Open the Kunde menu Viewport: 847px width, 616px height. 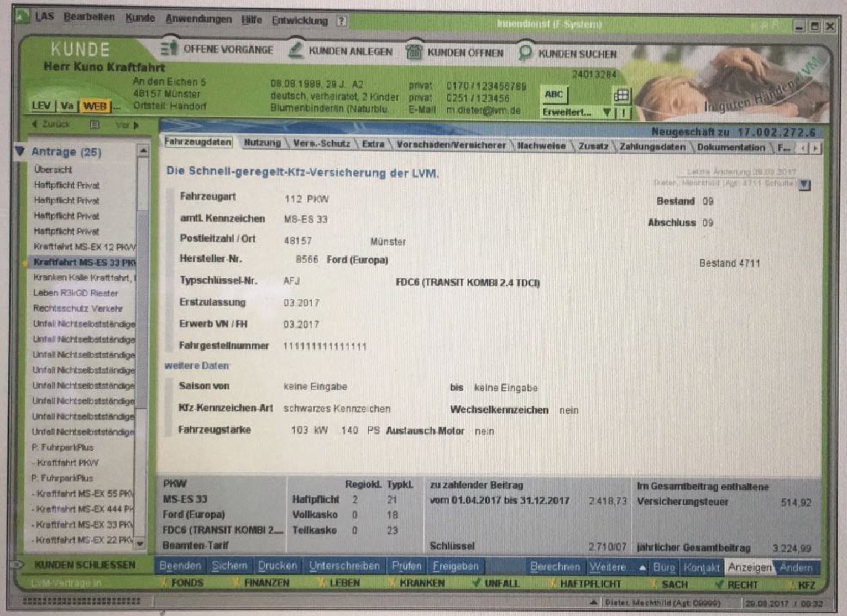[140, 18]
